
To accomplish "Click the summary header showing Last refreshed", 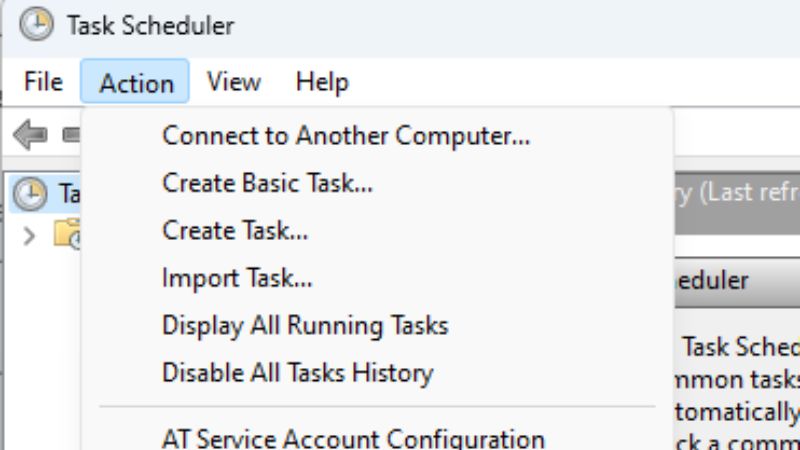I will (x=737, y=193).
